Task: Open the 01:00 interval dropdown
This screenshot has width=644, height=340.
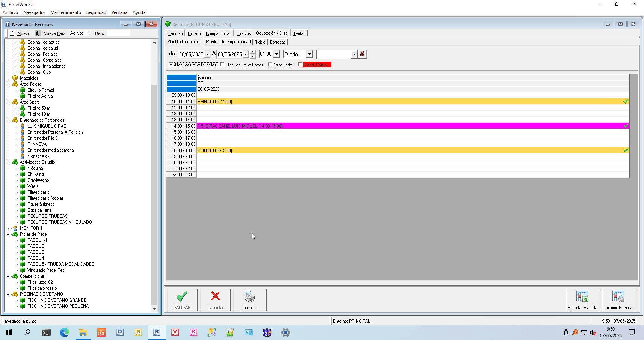Action: (276, 54)
